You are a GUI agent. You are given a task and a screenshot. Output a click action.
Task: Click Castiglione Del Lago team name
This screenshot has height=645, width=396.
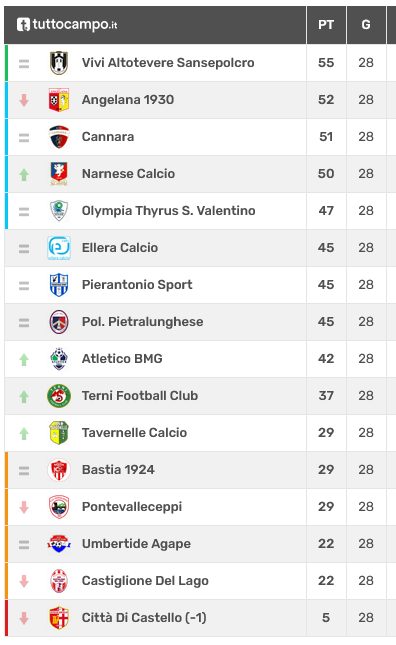tap(145, 581)
